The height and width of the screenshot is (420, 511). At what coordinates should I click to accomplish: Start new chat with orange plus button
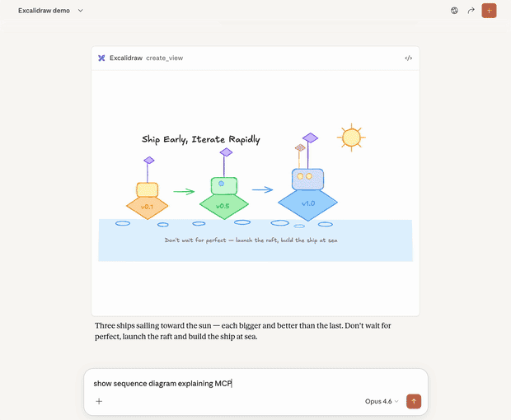point(490,11)
